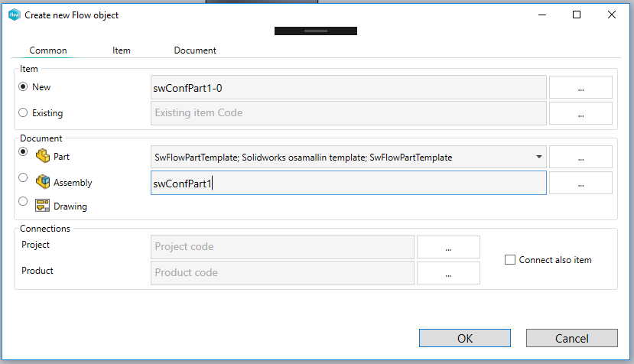The image size is (634, 364).
Task: Click the drag handle bar at top
Action: point(316,31)
